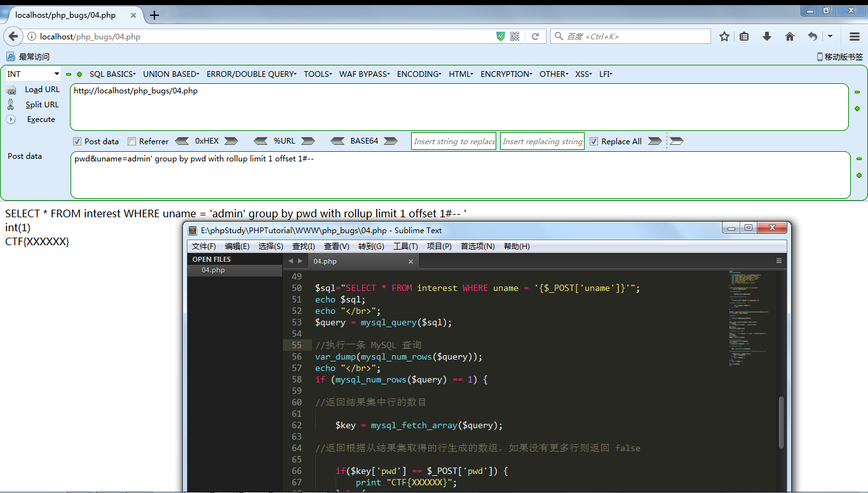Shrink URL field with green minus
868x493 pixels.
(857, 92)
